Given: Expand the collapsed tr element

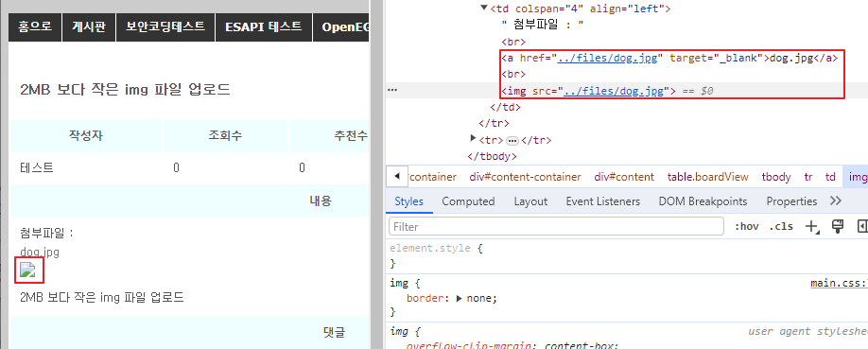Looking at the screenshot, I should point(473,138).
